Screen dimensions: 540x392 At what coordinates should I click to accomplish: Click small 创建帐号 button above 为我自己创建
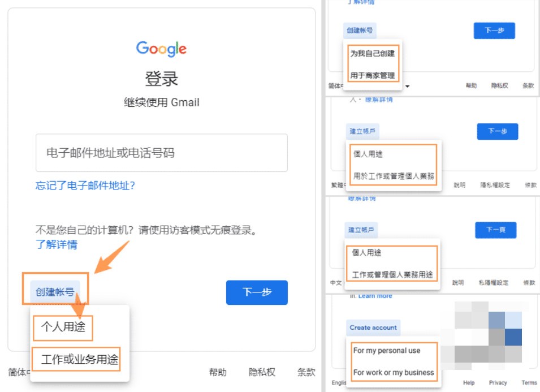[x=360, y=31]
